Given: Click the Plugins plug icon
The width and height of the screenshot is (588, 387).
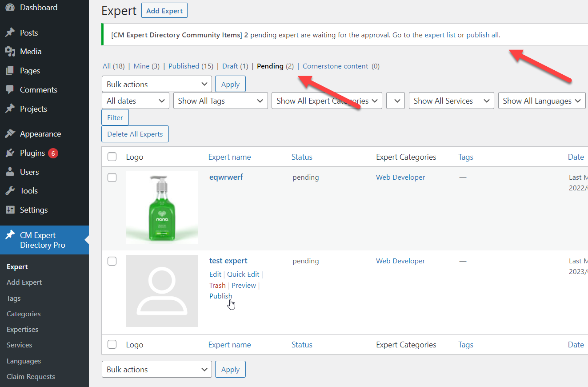Looking at the screenshot, I should 10,153.
